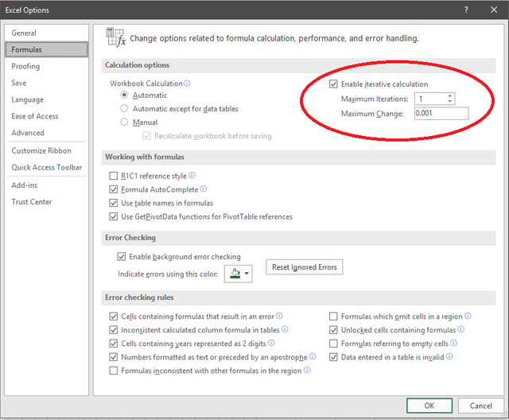Toggle Use table names in formulas
Screen dimensions: 509x420
coord(113,203)
